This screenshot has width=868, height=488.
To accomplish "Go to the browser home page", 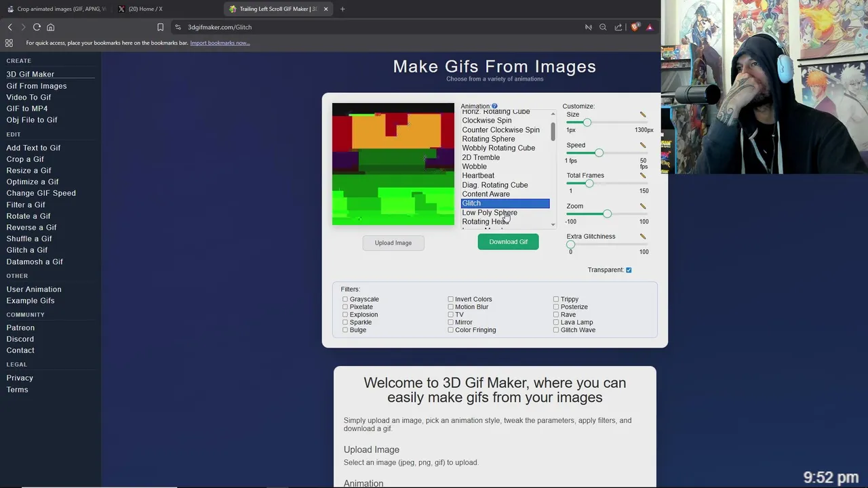I will click(x=50, y=27).
